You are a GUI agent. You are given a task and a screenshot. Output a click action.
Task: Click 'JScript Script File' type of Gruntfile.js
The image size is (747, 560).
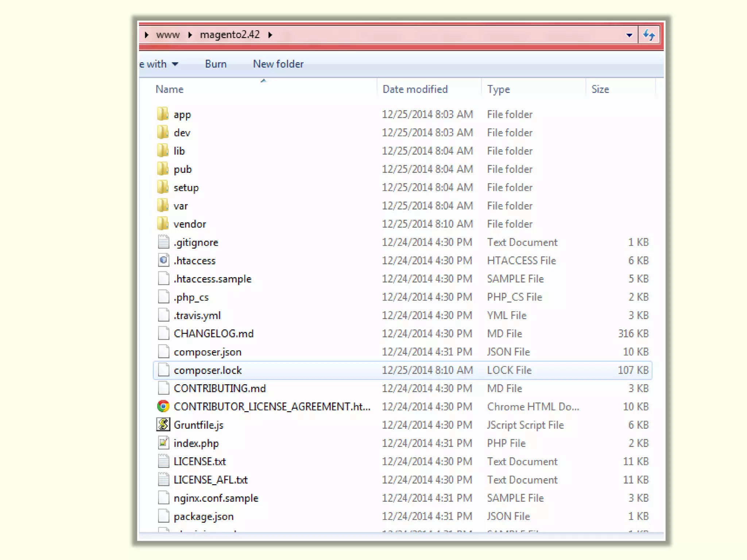(x=525, y=425)
